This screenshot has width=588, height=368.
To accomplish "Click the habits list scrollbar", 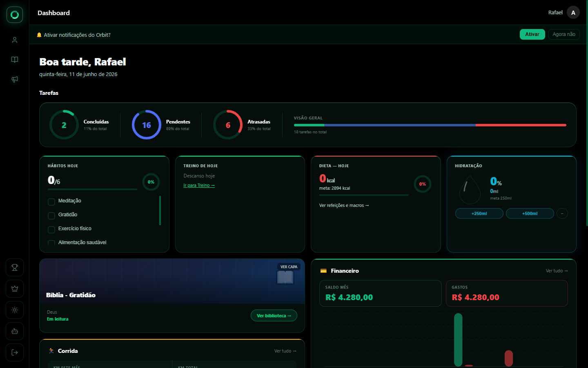I will coord(160,211).
